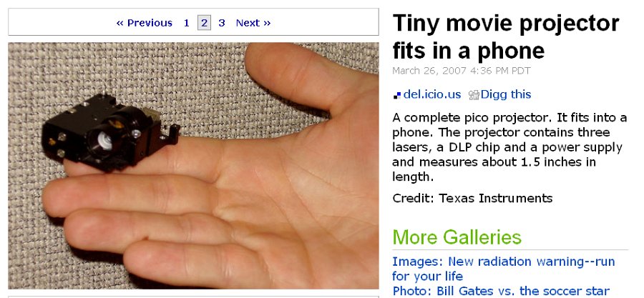Viewport: 644px width, 298px height.
Task: Open gallery page 1
Action: 187,23
